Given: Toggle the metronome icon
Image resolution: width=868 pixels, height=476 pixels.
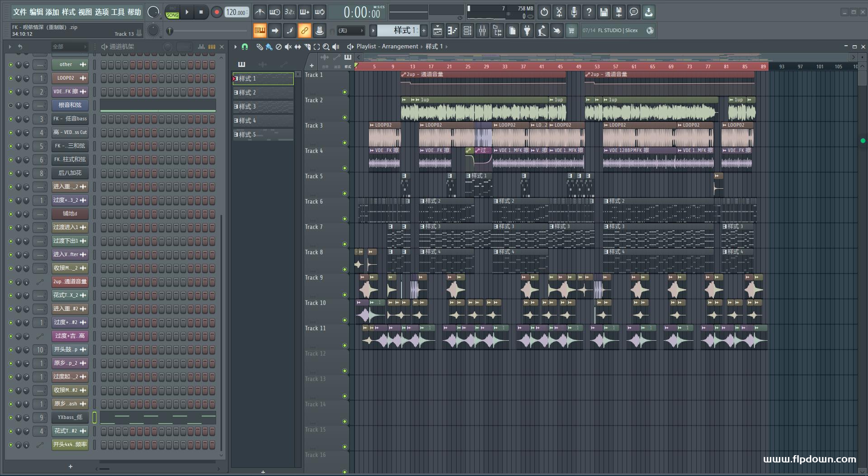Looking at the screenshot, I should click(259, 12).
